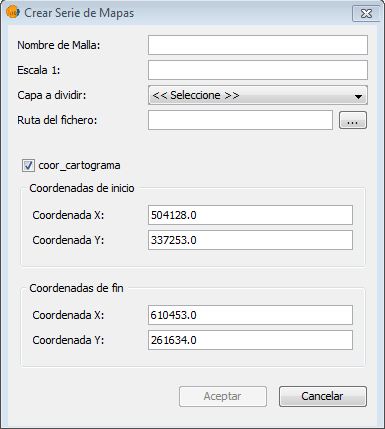Image resolution: width=385 pixels, height=429 pixels.
Task: Click the Aceptar button
Action: pyautogui.click(x=223, y=396)
